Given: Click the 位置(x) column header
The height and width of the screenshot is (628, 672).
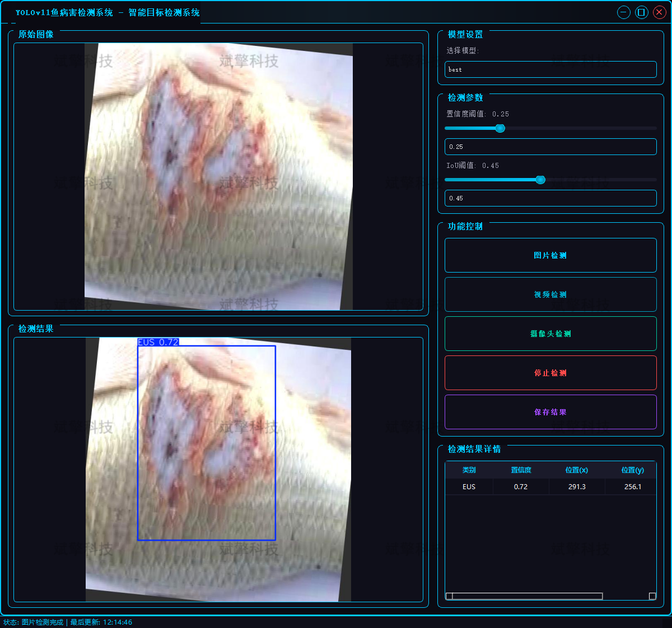Looking at the screenshot, I should [577, 470].
